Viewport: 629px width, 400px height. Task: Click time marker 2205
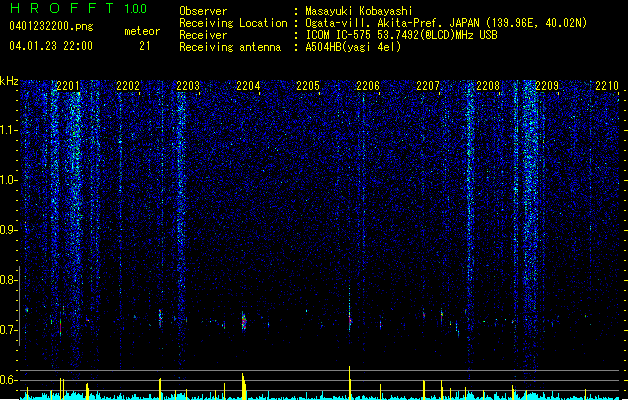308,86
